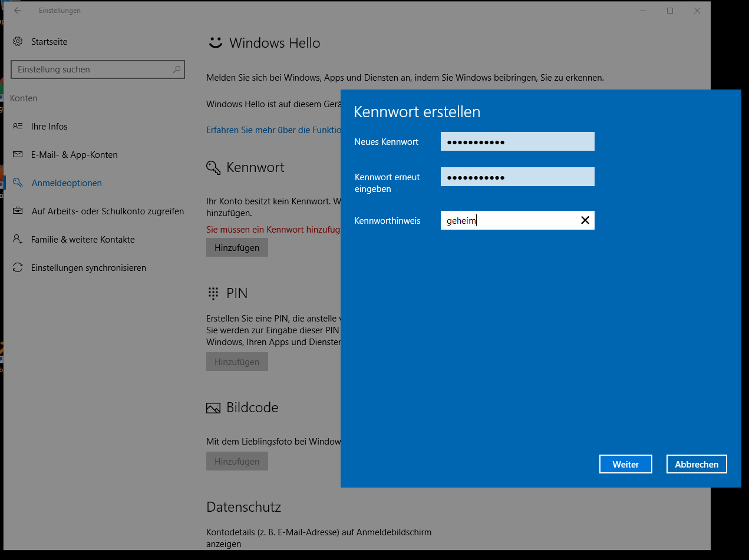Maximize the Einstellungen window
Image resolution: width=749 pixels, height=560 pixels.
[x=670, y=11]
